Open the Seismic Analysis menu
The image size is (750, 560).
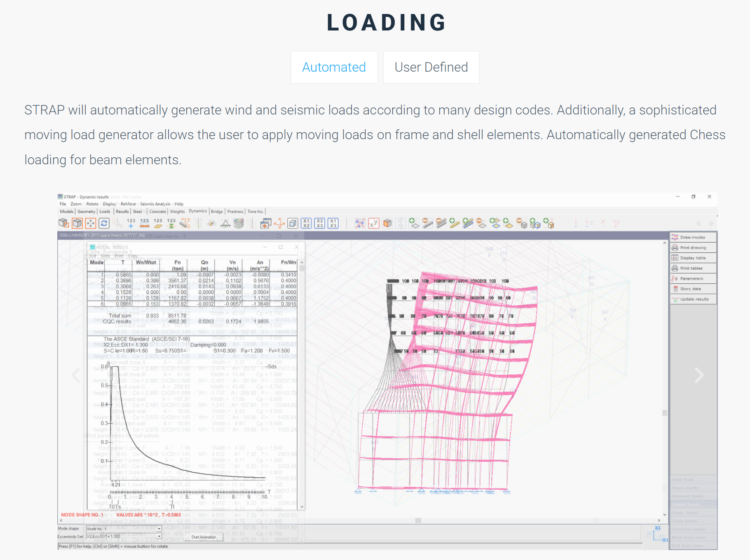pyautogui.click(x=155, y=204)
